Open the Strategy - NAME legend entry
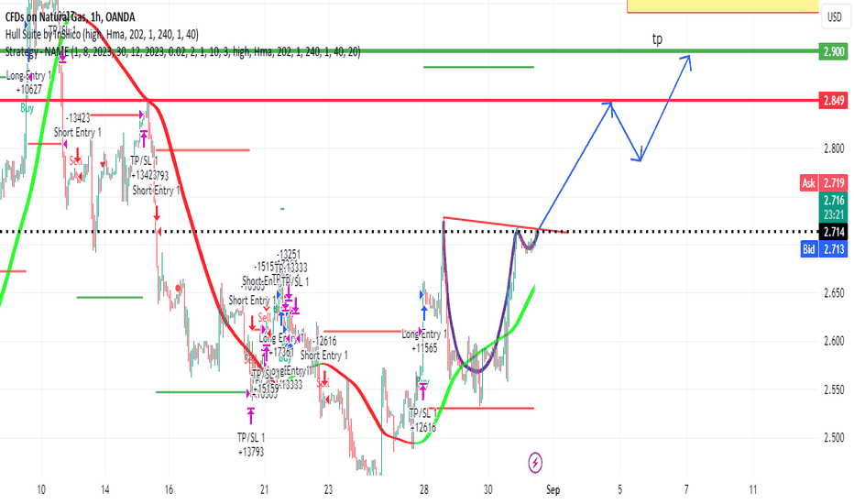Image resolution: width=854 pixels, height=504 pixels. click(x=182, y=51)
